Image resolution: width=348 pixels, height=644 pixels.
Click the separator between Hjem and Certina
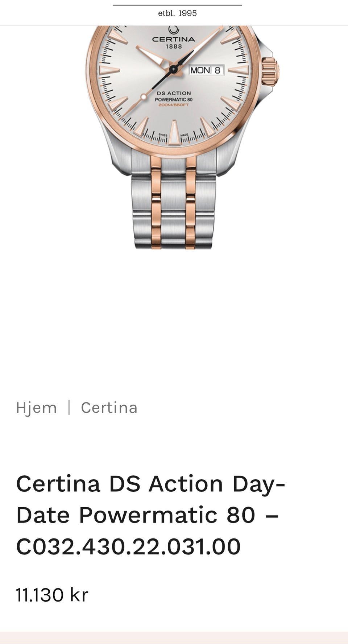pos(69,408)
